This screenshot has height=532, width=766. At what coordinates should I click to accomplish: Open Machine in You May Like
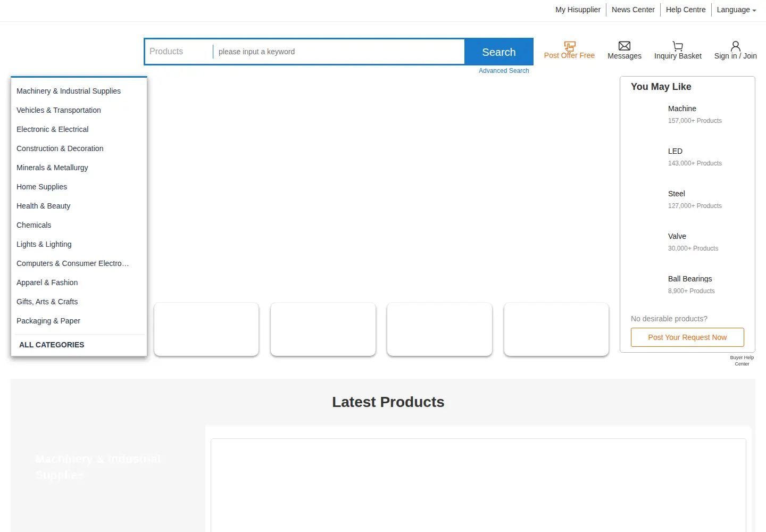coord(682,109)
